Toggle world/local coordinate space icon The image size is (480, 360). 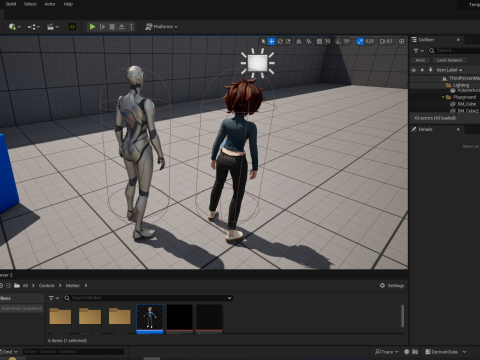tap(299, 41)
